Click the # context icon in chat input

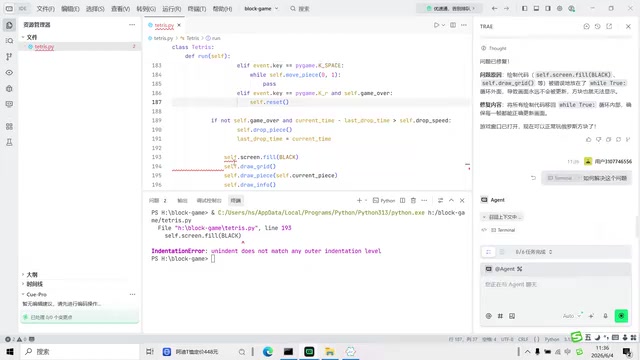coord(500,316)
